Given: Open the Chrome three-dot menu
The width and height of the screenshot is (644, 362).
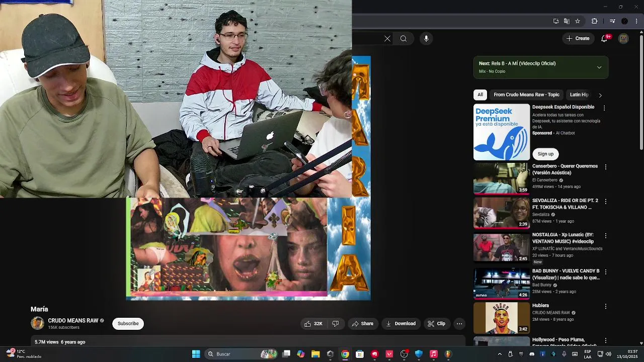Looking at the screenshot, I should coord(636,21).
